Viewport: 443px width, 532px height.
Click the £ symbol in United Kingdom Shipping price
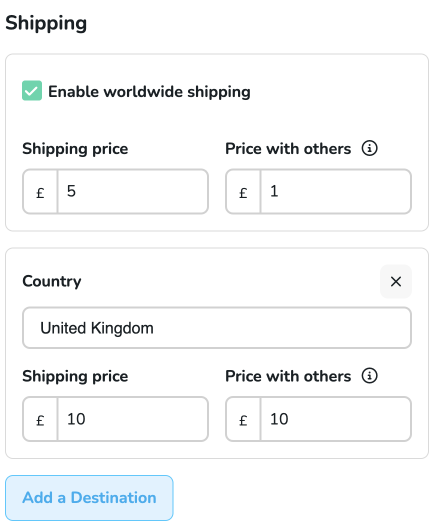click(40, 419)
